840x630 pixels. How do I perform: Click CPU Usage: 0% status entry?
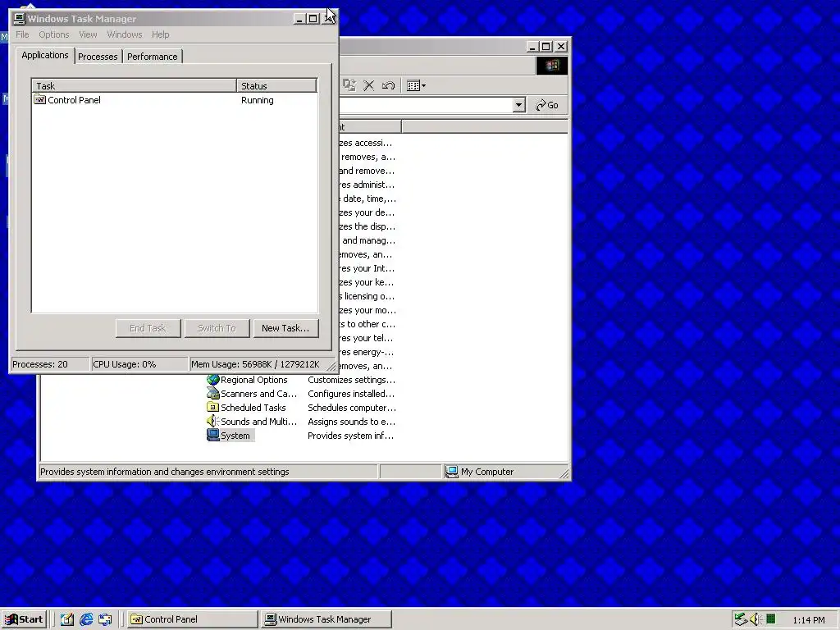(139, 364)
